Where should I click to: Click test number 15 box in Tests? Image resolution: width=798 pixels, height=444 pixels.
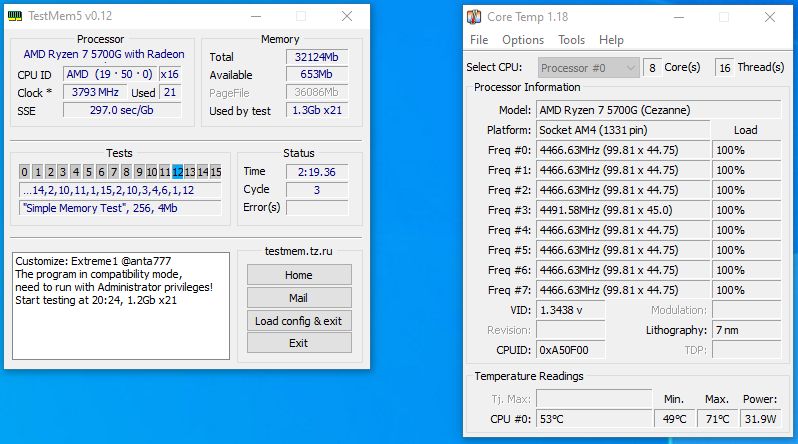[x=215, y=172]
